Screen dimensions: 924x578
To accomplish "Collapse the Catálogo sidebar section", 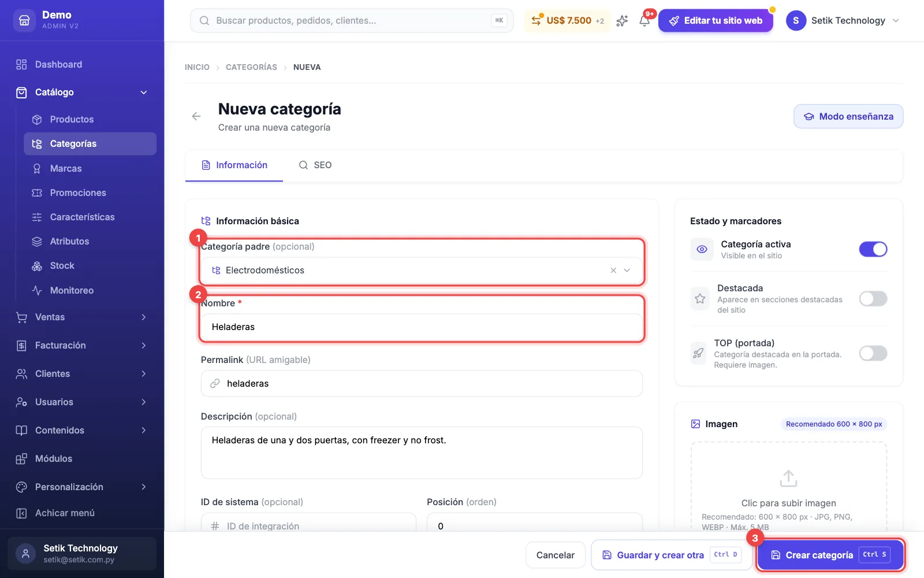I will tap(82, 92).
